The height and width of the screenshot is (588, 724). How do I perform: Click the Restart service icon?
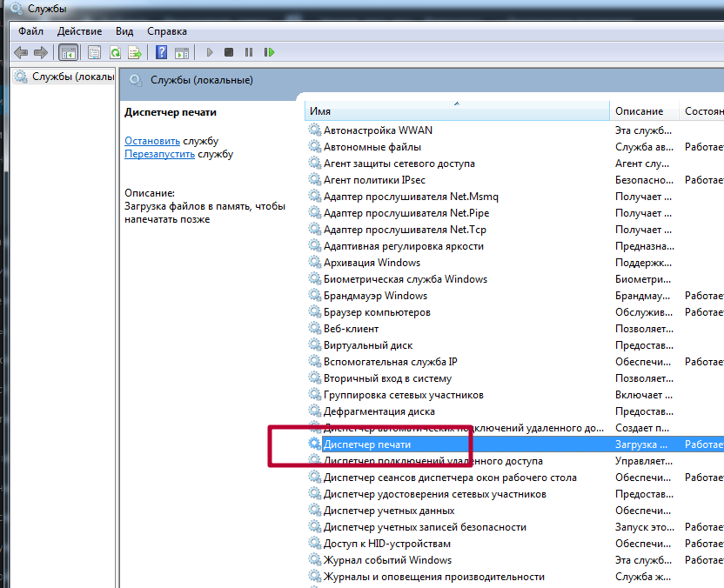click(269, 52)
